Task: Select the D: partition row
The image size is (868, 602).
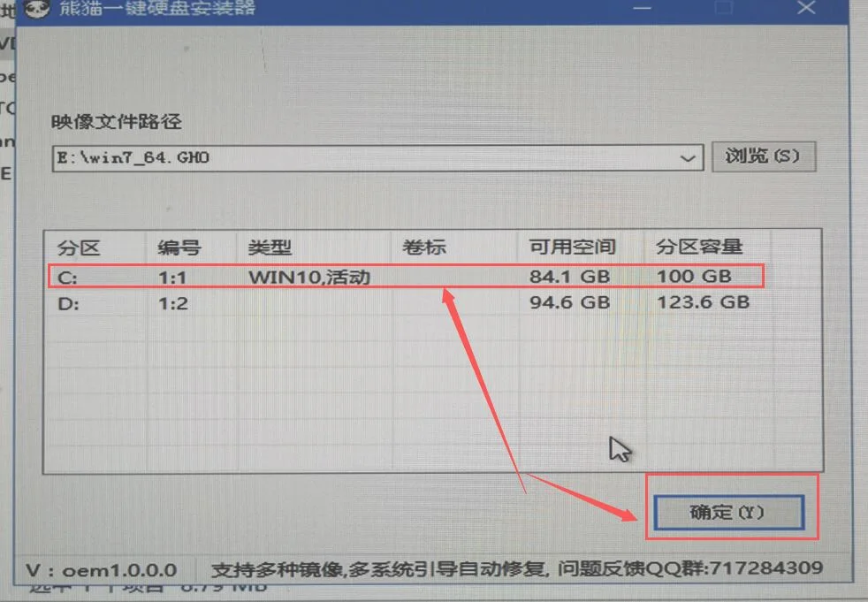Action: [x=406, y=303]
